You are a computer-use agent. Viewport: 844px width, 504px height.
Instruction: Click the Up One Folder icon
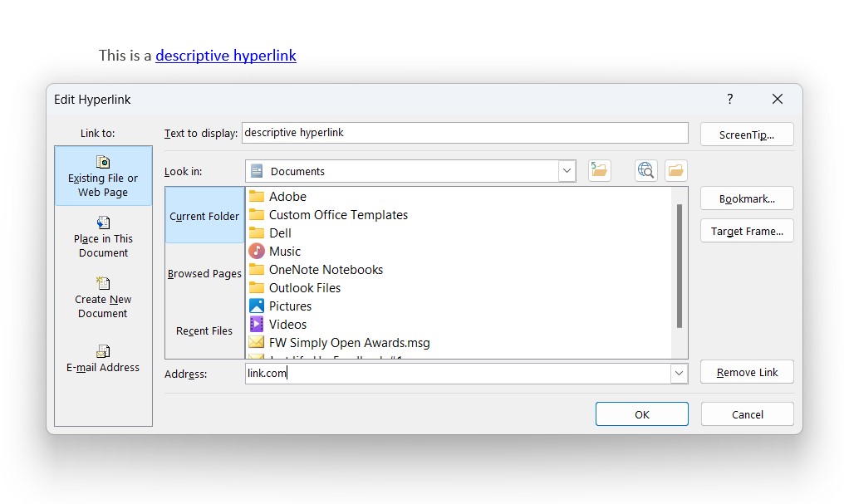(599, 171)
